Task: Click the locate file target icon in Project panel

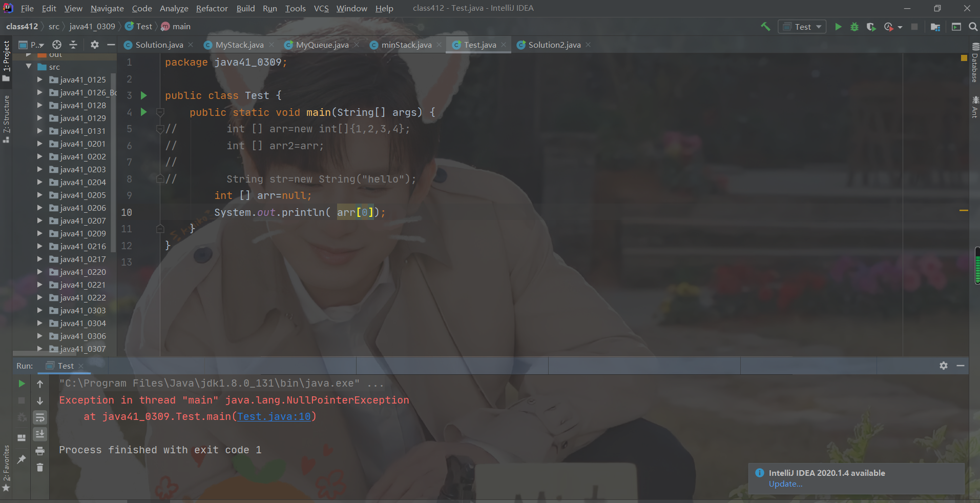Action: click(x=57, y=45)
